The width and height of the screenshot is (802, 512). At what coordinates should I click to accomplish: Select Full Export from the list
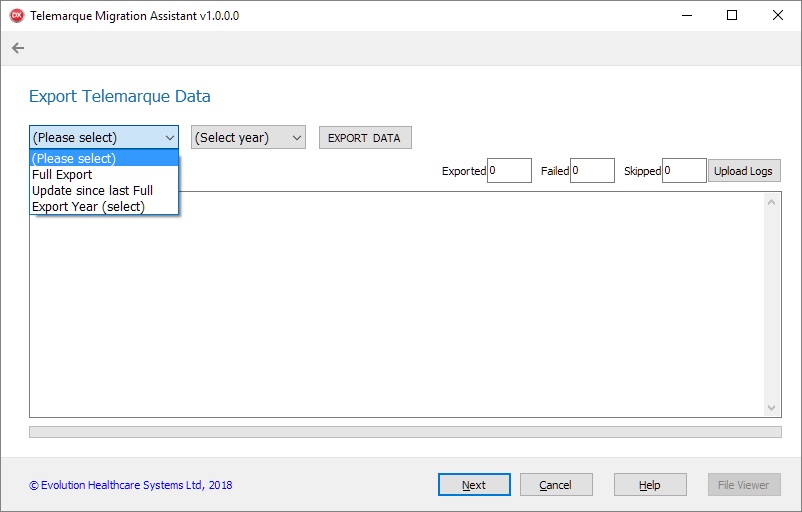tap(104, 174)
